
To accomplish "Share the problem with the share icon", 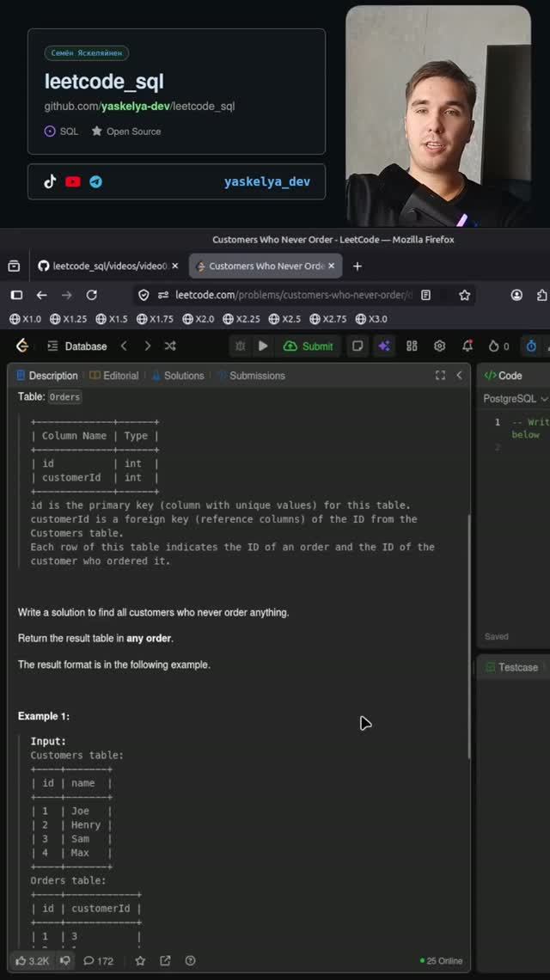I will [x=165, y=960].
